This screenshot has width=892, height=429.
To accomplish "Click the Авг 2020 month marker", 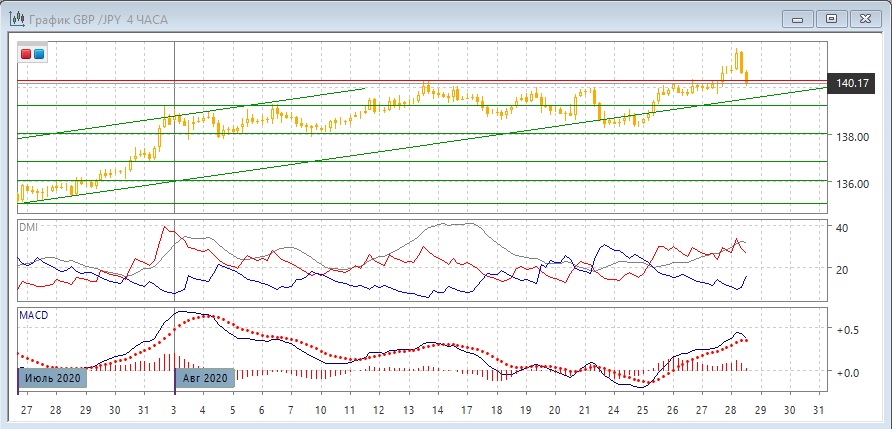I will coord(206,378).
